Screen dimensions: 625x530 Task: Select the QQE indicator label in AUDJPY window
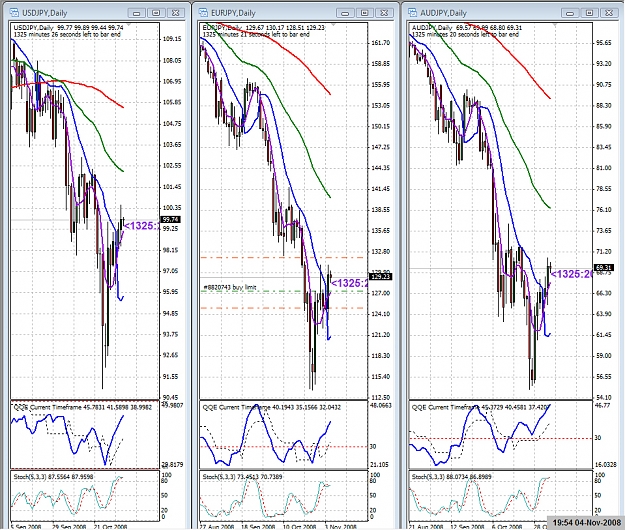pos(480,407)
